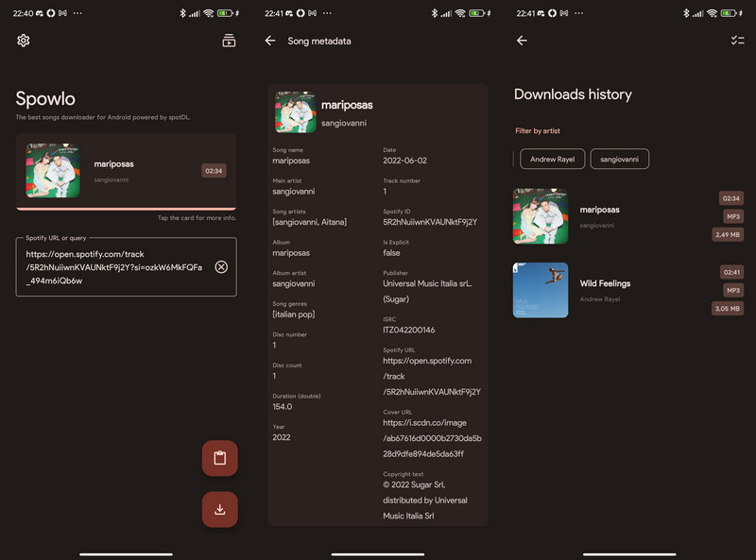Tap the download floating button

point(220,509)
